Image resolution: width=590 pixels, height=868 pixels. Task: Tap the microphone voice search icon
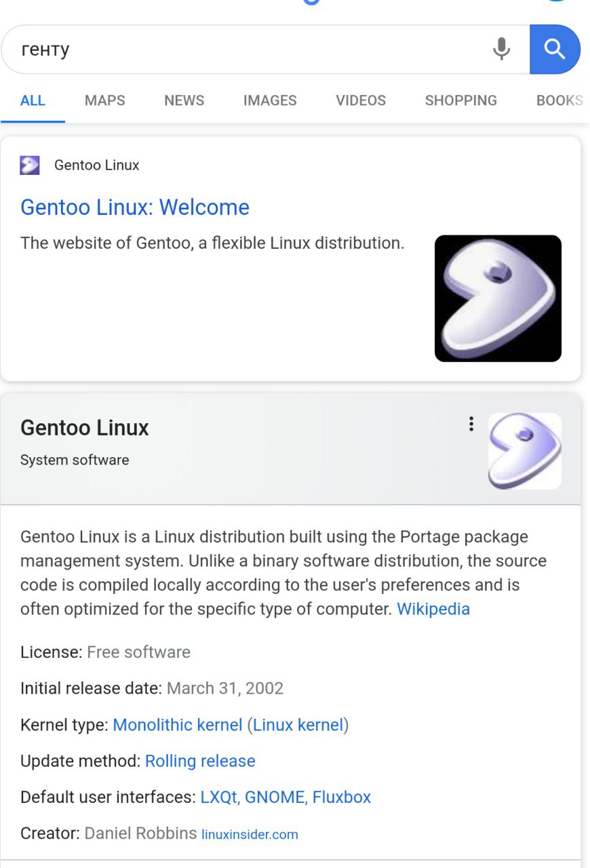pyautogui.click(x=501, y=50)
